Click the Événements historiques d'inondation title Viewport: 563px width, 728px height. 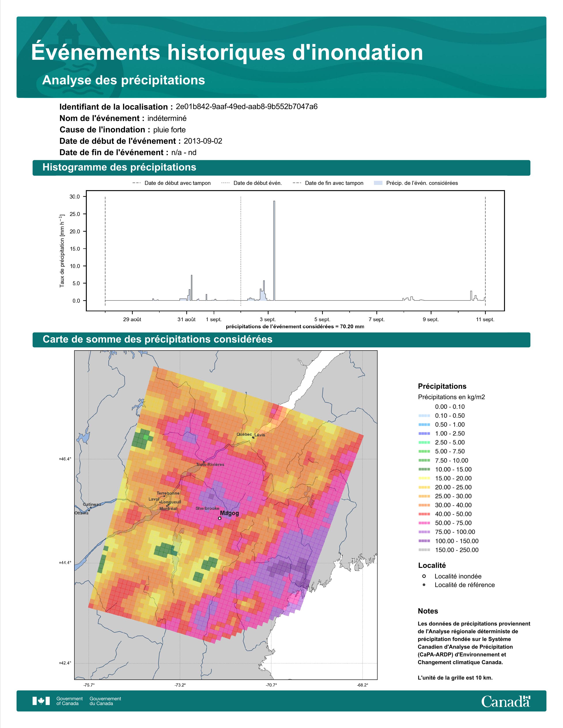click(x=227, y=52)
